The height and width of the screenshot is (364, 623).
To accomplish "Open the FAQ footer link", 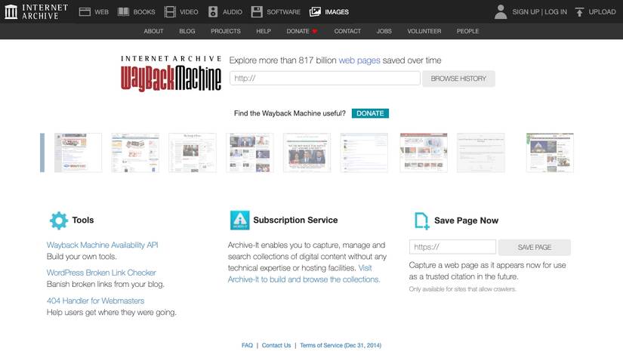I will [x=247, y=345].
